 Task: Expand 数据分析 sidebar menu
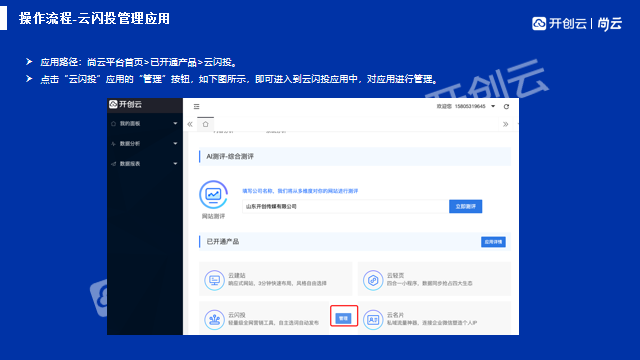point(144,143)
